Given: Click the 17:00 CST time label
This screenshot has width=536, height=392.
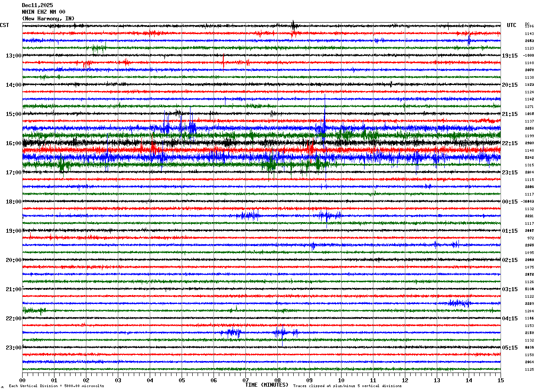Looking at the screenshot, I should click(14, 173).
